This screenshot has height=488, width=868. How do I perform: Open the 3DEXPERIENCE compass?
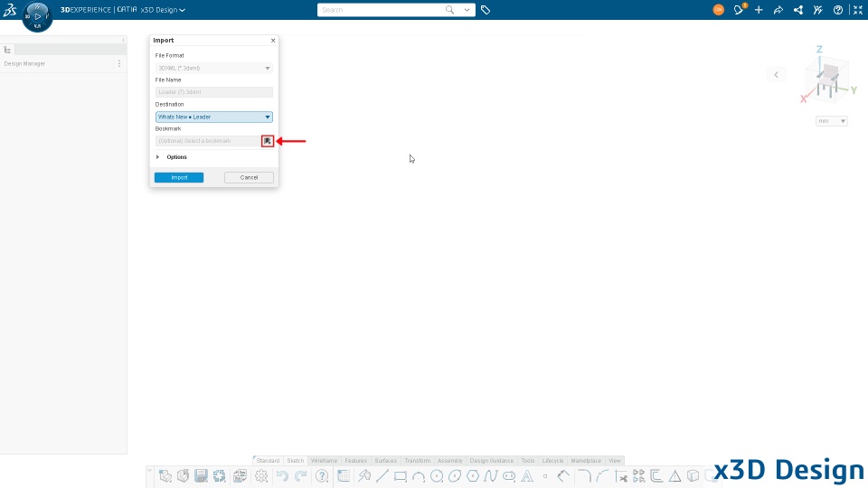[x=38, y=16]
